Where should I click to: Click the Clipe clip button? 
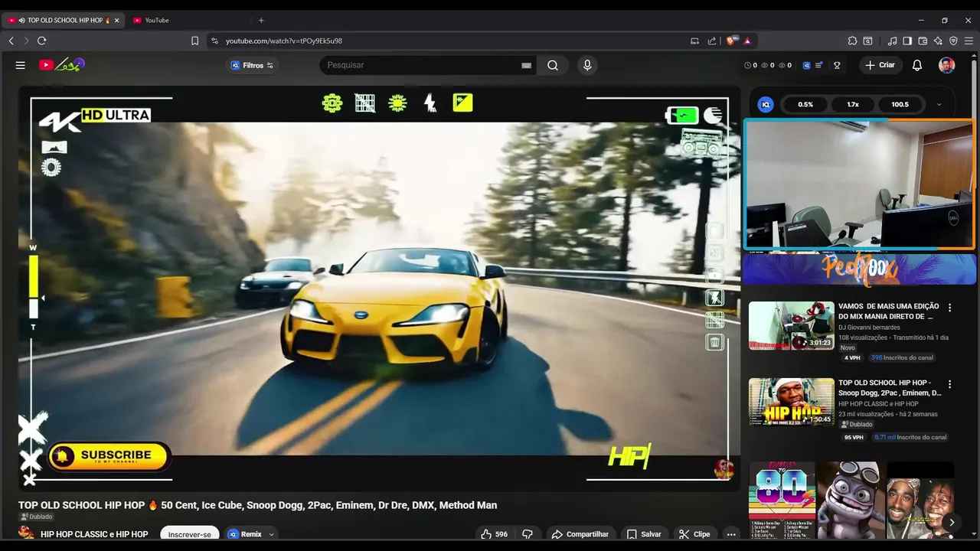(694, 534)
